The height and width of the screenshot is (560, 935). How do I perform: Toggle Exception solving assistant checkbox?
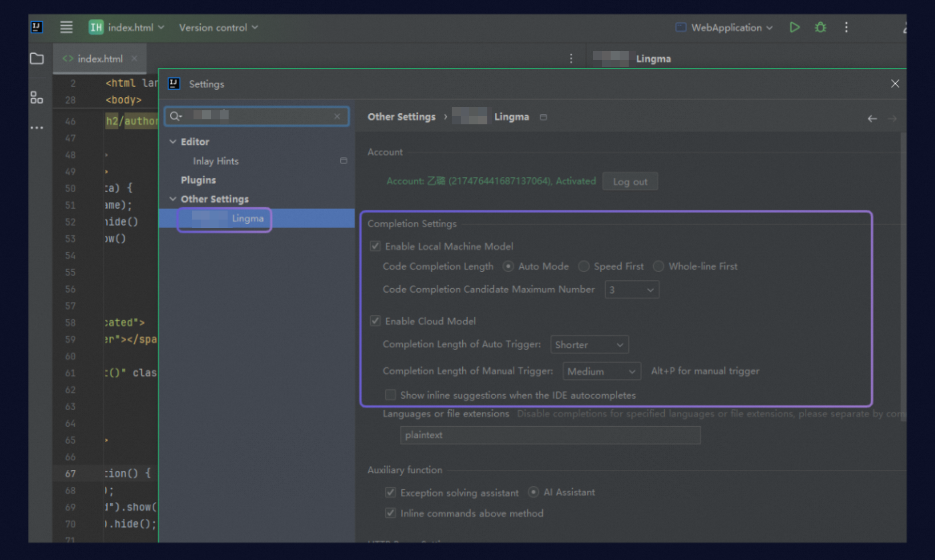tap(390, 493)
